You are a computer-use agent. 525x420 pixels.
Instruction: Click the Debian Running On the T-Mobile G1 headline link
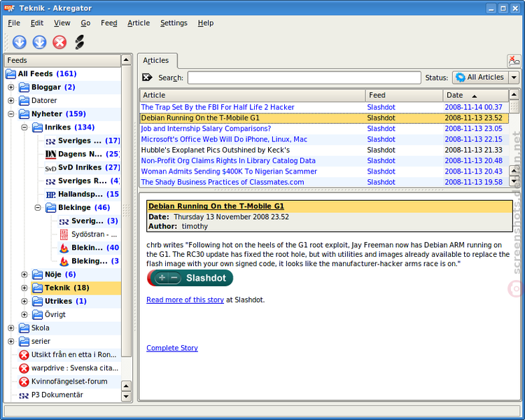coord(216,206)
